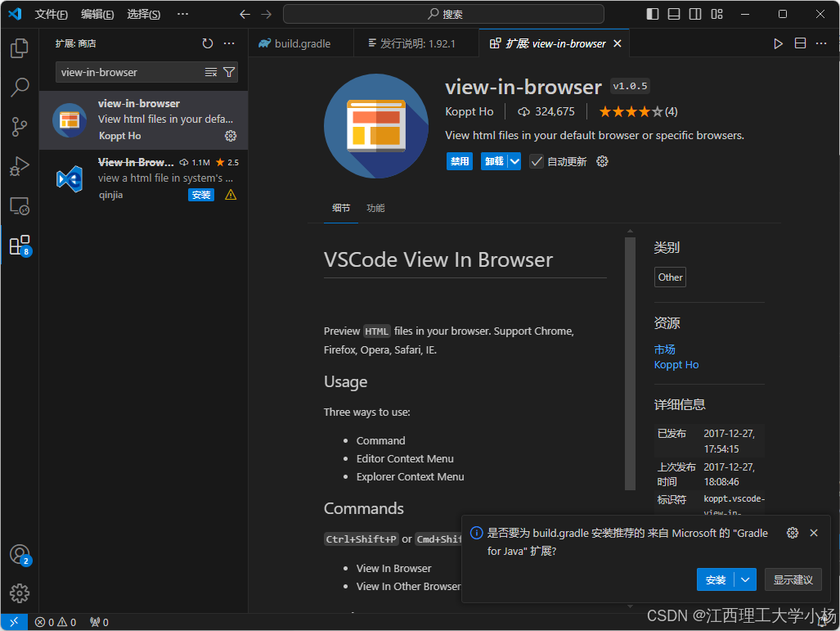
Task: Open extension settings gear beside 自动更新
Action: [602, 161]
